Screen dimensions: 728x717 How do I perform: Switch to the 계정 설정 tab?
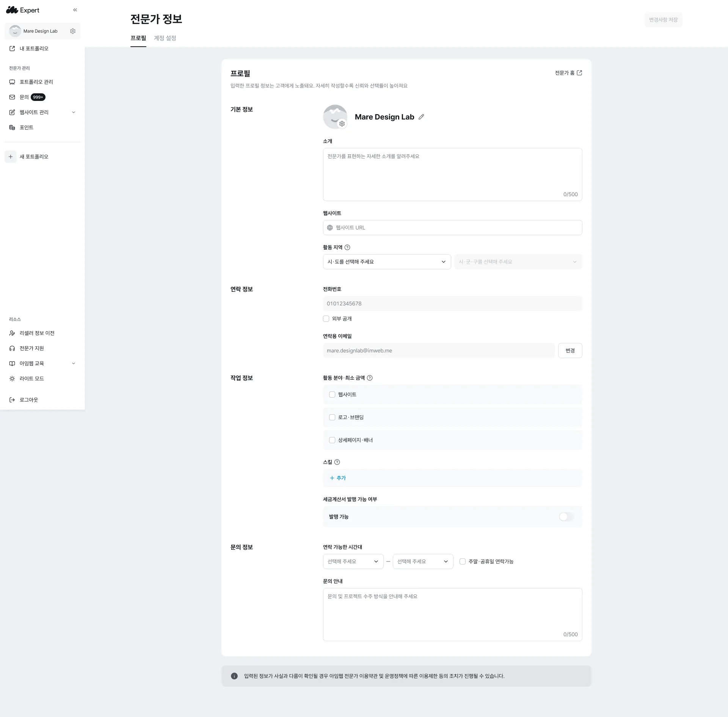click(165, 38)
